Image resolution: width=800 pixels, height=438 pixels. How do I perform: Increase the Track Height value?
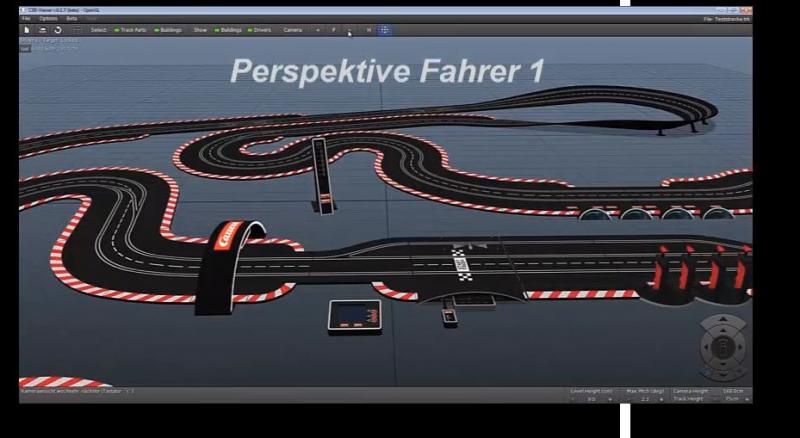coord(746,398)
